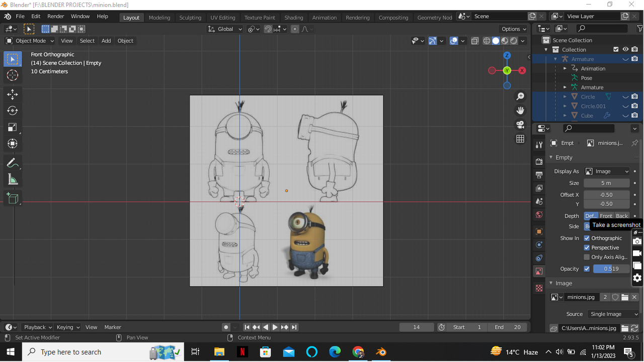Viewport: 644px width, 362px height.
Task: Switch to Shading workspace tab
Action: 294,18
